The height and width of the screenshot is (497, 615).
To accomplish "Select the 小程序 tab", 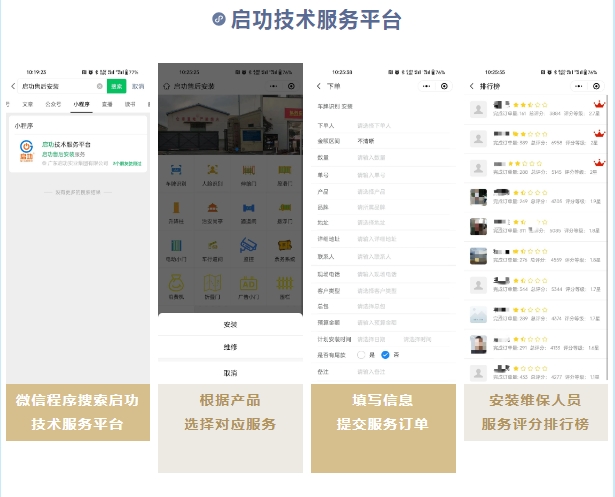I will tap(81, 104).
